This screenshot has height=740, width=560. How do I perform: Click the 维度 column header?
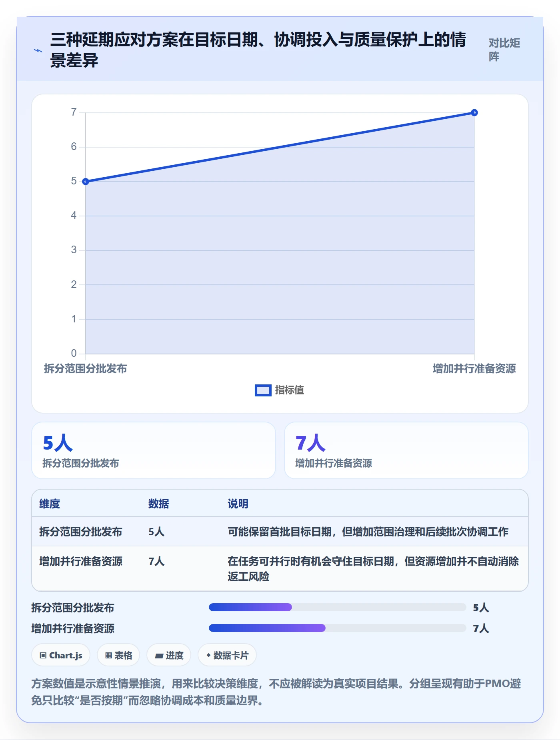[50, 504]
